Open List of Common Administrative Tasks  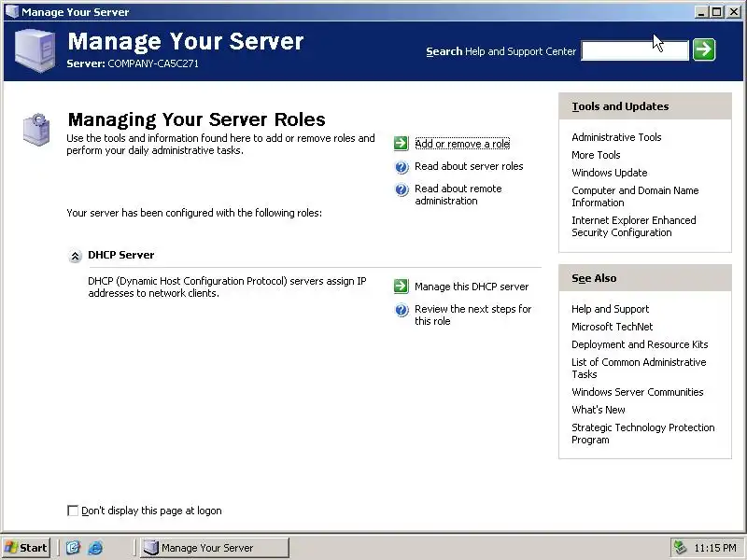point(639,368)
